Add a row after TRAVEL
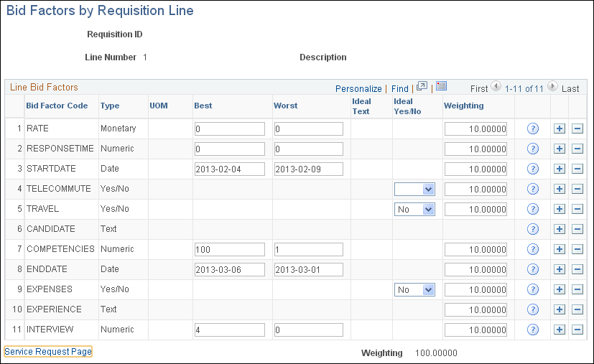The width and height of the screenshot is (594, 364). point(559,209)
